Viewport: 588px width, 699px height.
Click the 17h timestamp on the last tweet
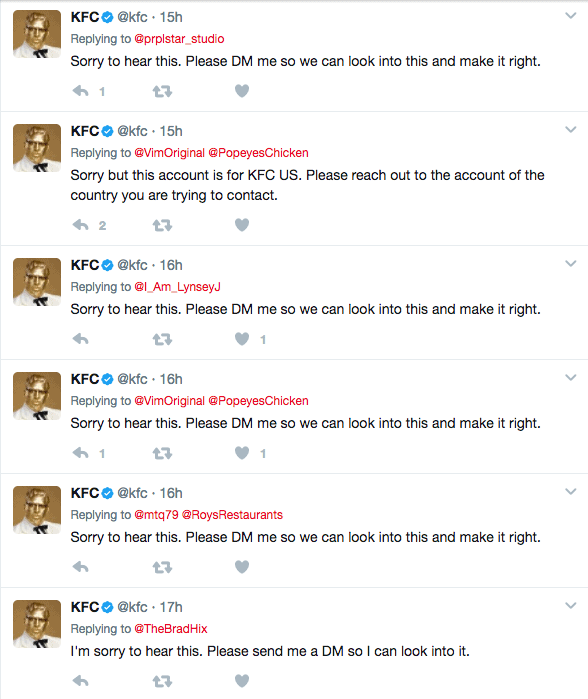click(x=171, y=607)
